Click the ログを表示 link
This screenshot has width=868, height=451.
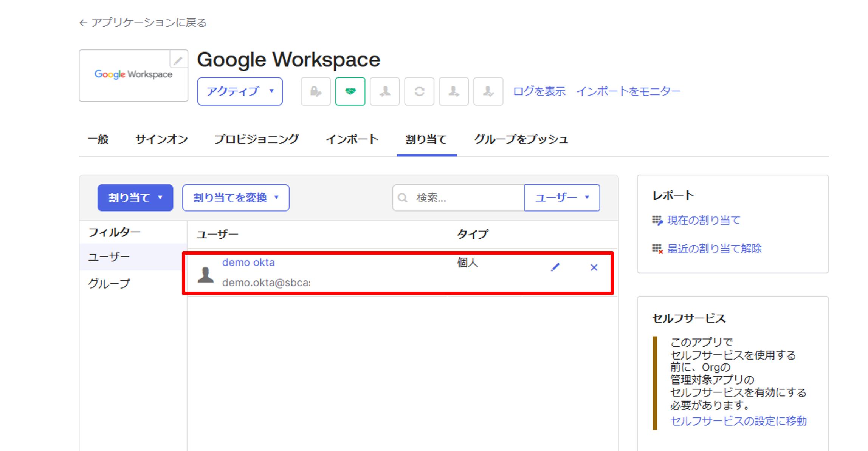[x=539, y=91]
